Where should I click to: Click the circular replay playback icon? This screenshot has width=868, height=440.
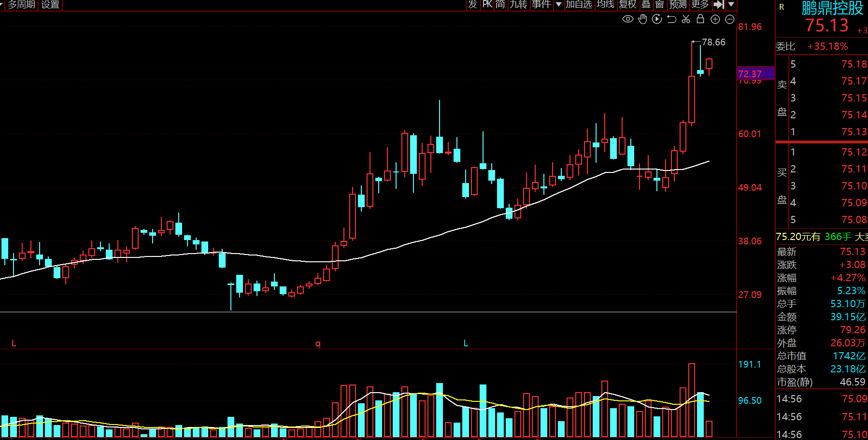coord(657,19)
